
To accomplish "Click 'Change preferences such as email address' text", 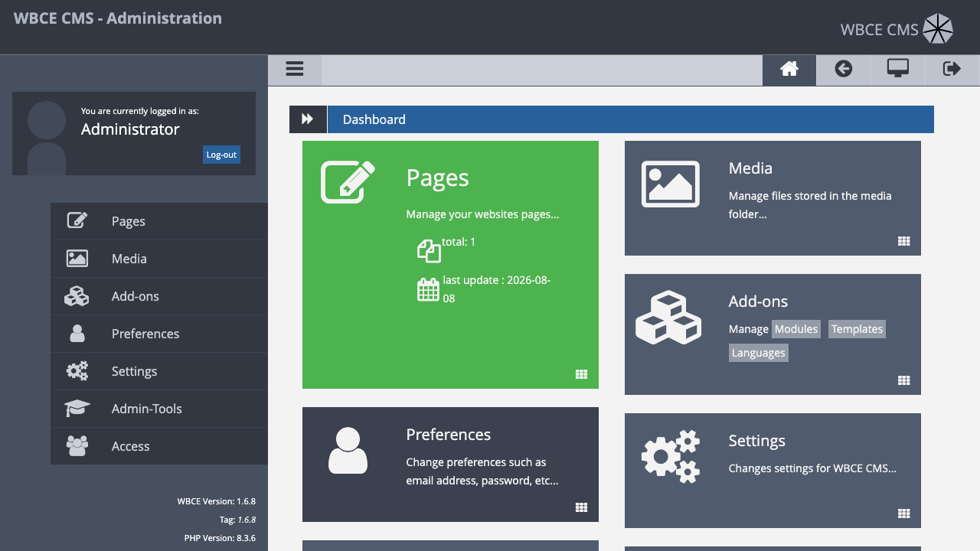I will (482, 471).
